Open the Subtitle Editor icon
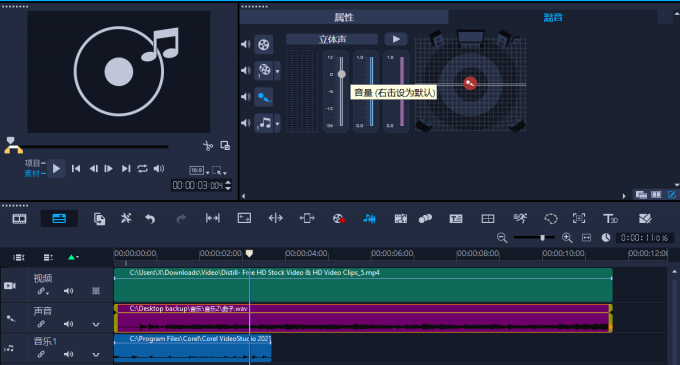Viewport: 680px width, 365px height. click(x=456, y=219)
